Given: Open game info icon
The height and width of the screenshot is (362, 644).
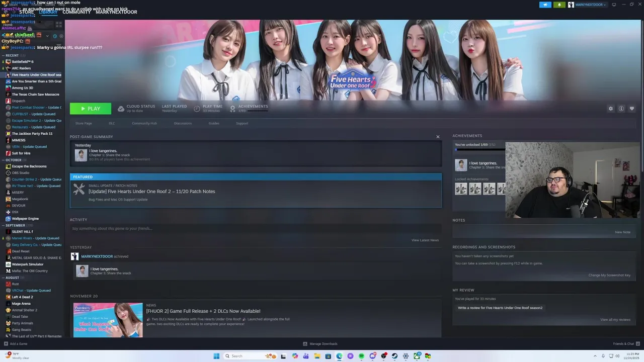Looking at the screenshot, I should [x=621, y=109].
